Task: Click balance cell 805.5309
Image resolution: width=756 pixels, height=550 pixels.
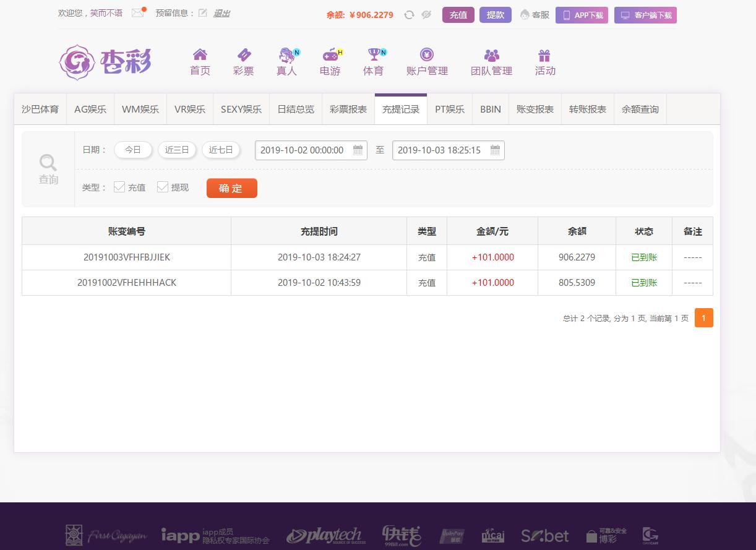Action: [577, 283]
